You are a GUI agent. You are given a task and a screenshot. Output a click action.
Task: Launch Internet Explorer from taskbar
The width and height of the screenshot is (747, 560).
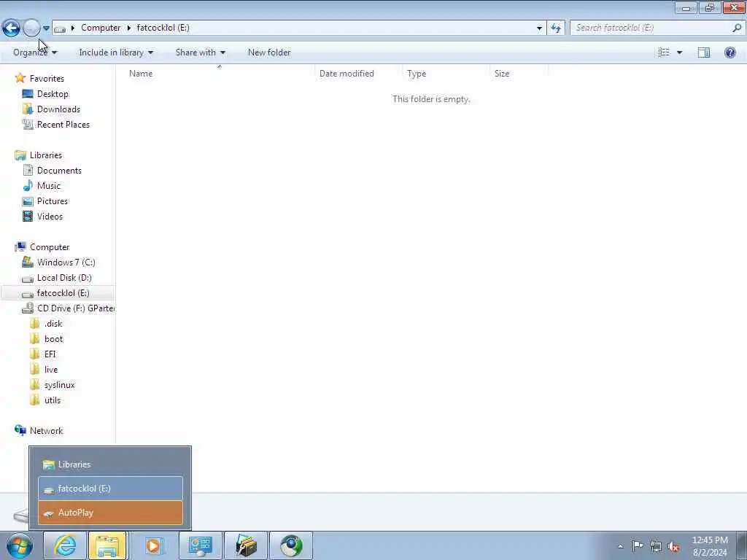point(65,545)
